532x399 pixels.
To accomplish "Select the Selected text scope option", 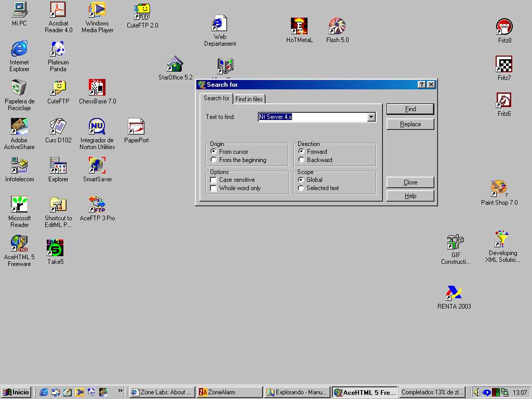I will pyautogui.click(x=301, y=188).
